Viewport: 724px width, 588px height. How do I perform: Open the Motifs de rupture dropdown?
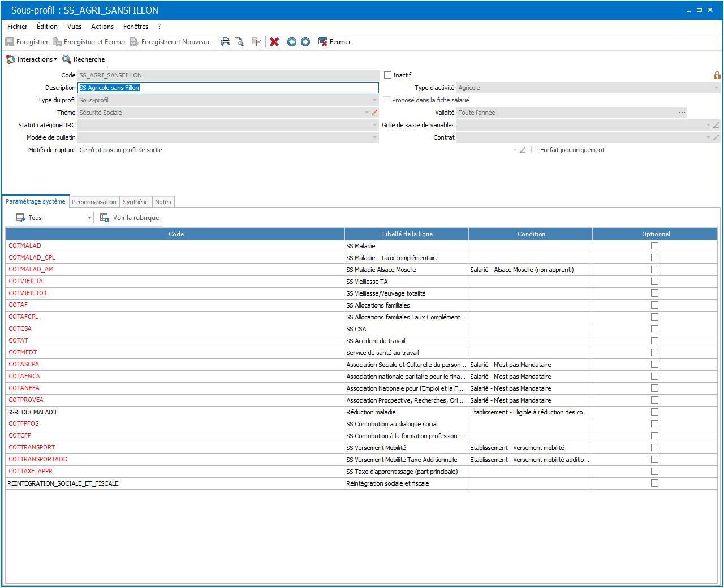pyautogui.click(x=515, y=150)
